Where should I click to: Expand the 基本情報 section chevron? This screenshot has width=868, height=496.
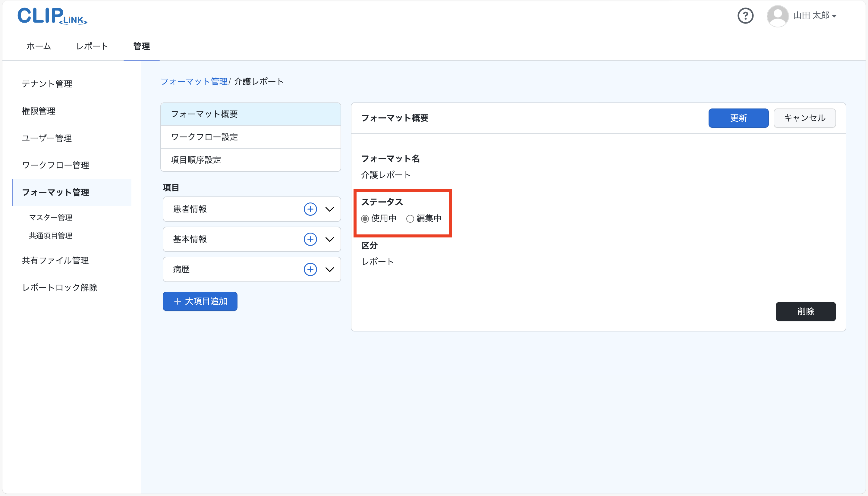(x=329, y=239)
